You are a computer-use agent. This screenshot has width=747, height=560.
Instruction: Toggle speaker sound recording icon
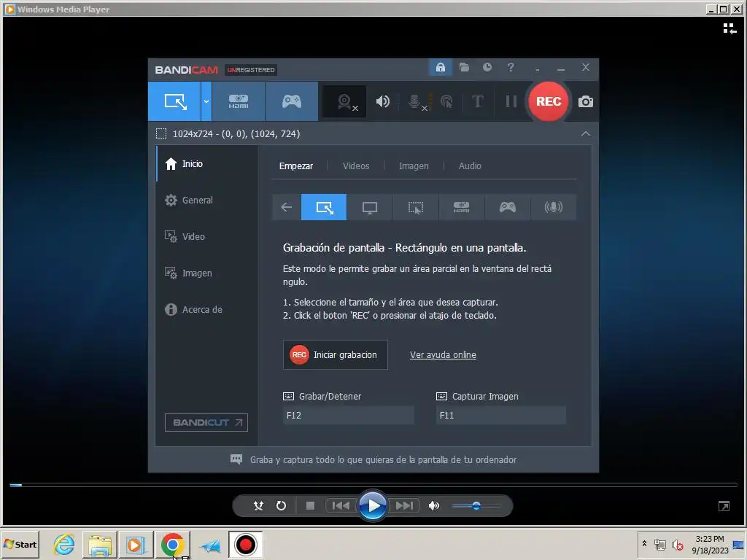click(x=382, y=101)
